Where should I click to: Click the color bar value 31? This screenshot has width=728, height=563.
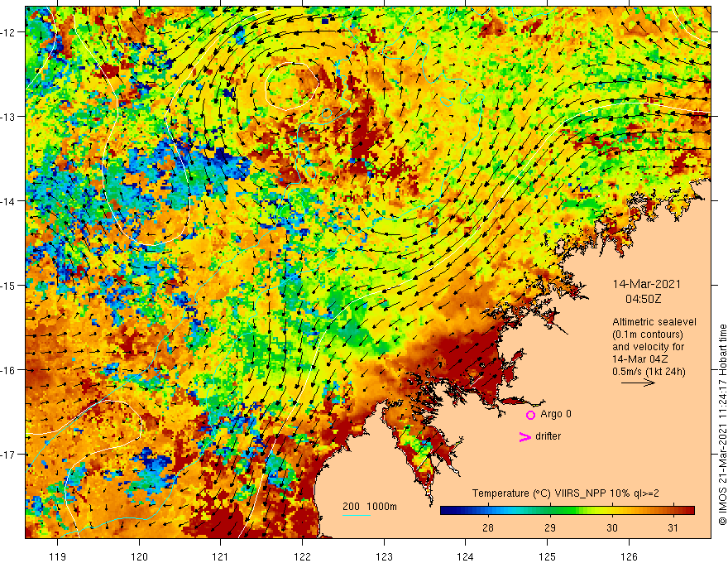(x=673, y=527)
